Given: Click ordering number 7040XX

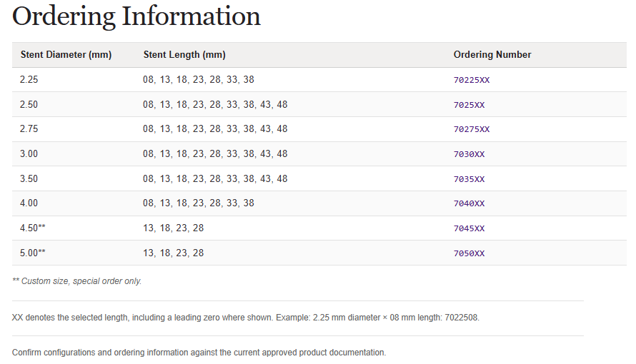Looking at the screenshot, I should [469, 203].
